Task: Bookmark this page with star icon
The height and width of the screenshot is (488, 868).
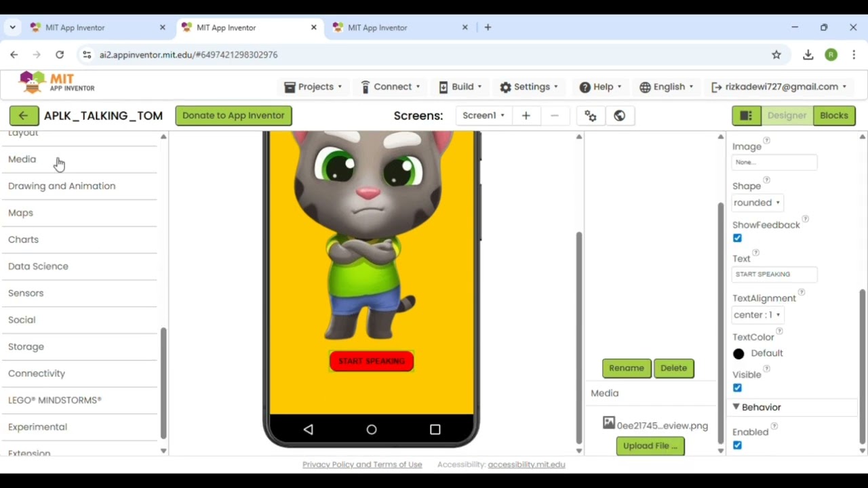Action: (776, 55)
